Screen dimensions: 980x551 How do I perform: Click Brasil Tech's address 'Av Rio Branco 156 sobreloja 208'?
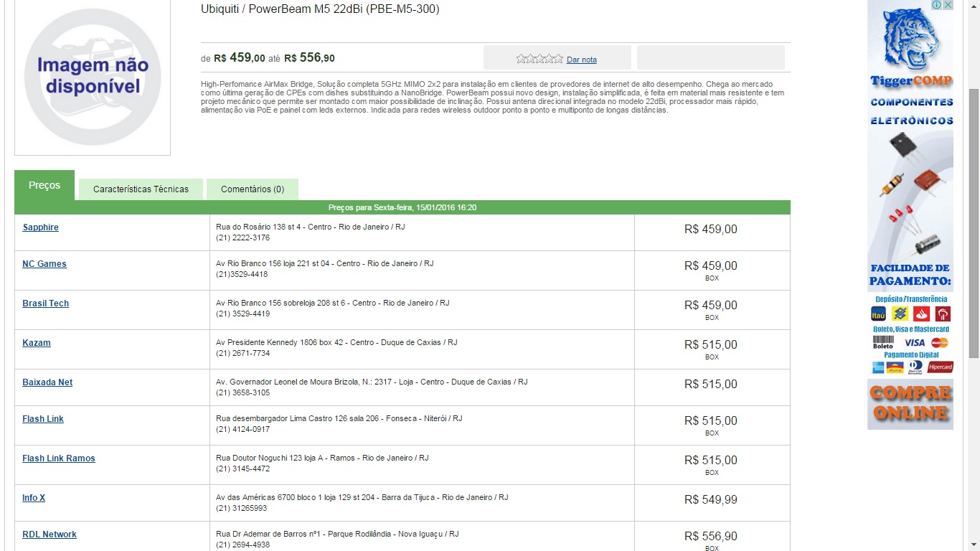[x=274, y=303]
